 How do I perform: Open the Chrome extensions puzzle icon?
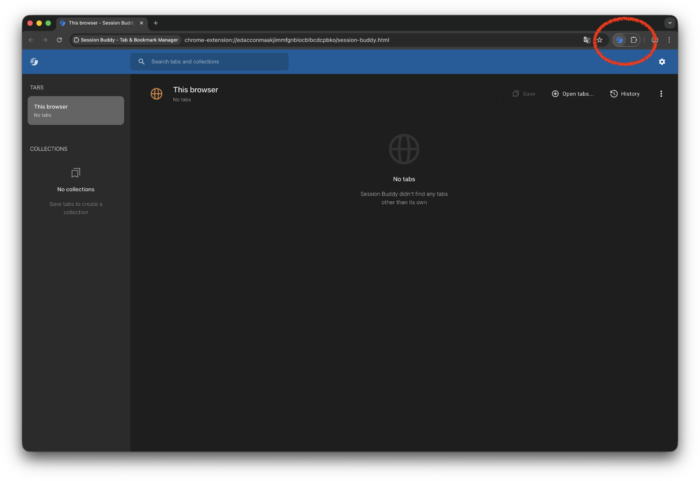point(634,40)
